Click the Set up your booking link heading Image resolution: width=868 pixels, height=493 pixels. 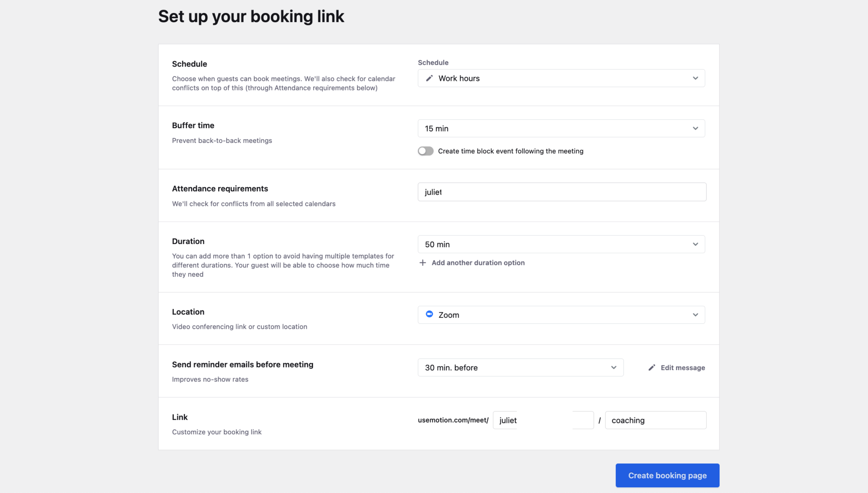(251, 17)
